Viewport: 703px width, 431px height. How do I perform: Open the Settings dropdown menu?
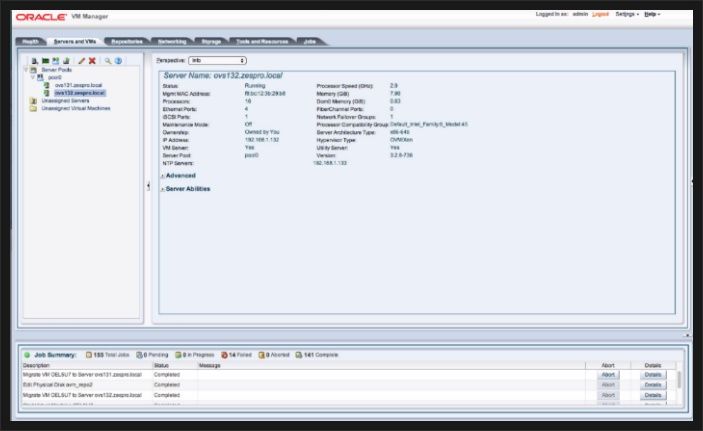point(627,14)
